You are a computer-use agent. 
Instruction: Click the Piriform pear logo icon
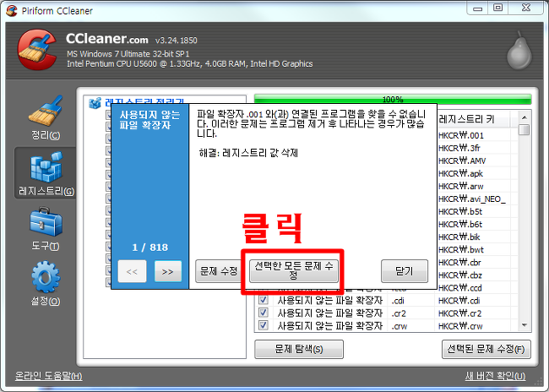pyautogui.click(x=519, y=50)
